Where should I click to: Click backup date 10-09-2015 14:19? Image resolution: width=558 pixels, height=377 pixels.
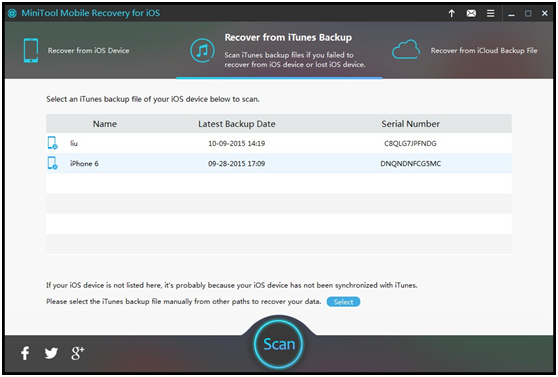click(x=237, y=143)
